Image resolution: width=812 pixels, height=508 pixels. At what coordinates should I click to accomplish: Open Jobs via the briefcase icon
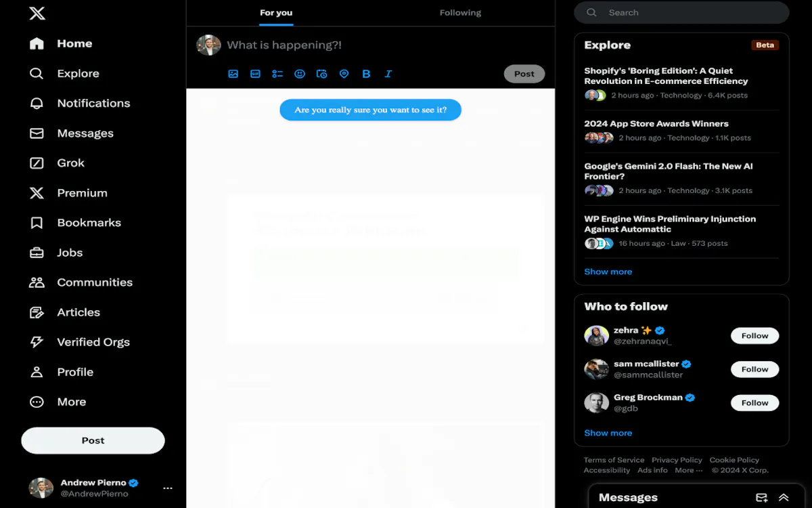point(37,253)
